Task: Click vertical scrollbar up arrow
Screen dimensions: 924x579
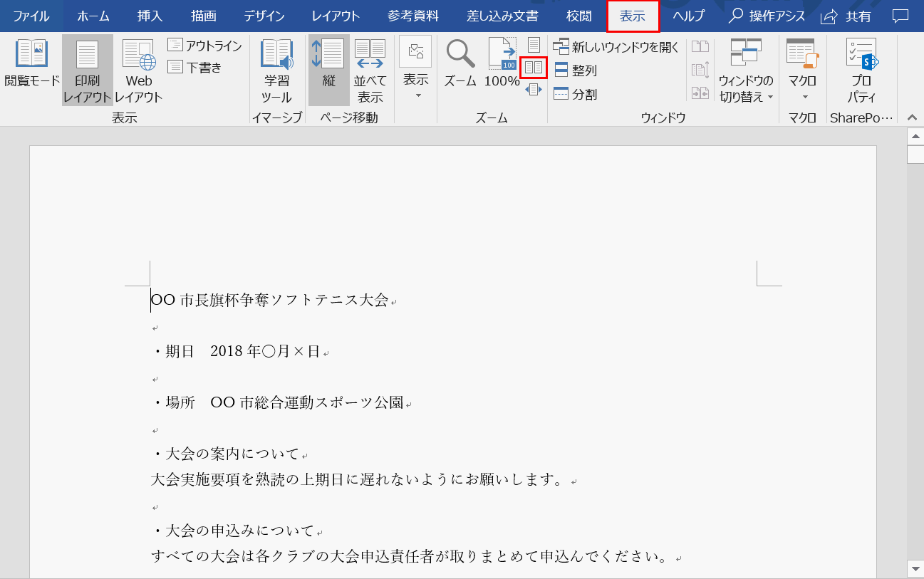Action: (x=915, y=136)
